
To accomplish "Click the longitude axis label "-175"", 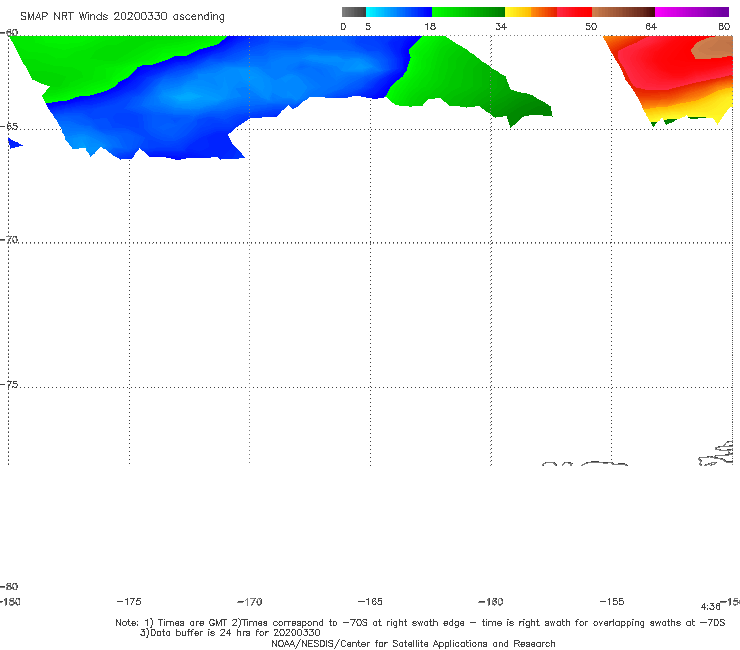I will pyautogui.click(x=129, y=602).
